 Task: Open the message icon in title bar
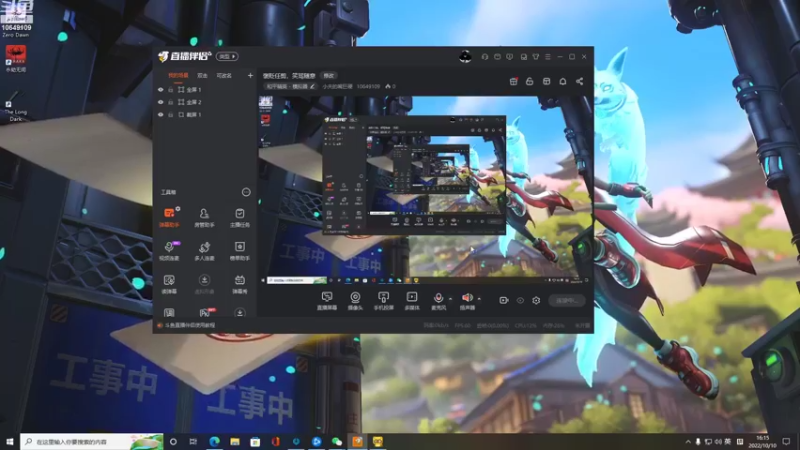(x=497, y=57)
